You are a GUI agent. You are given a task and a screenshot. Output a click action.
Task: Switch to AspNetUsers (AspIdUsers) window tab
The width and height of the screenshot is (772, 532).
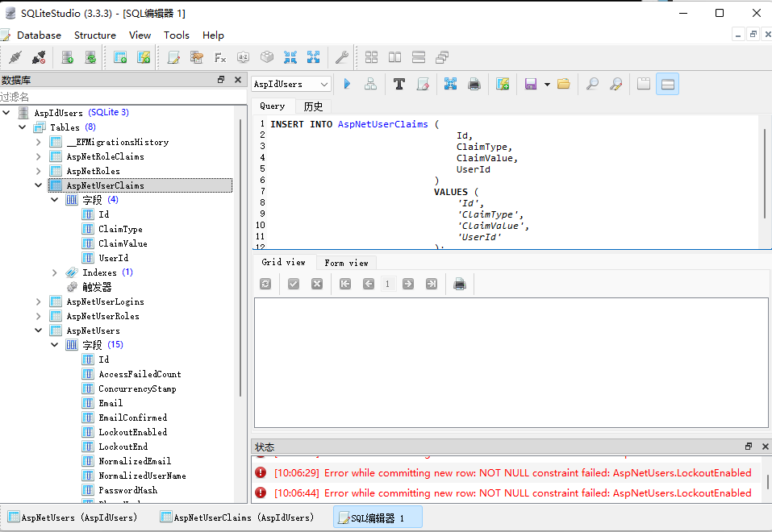[x=73, y=517]
